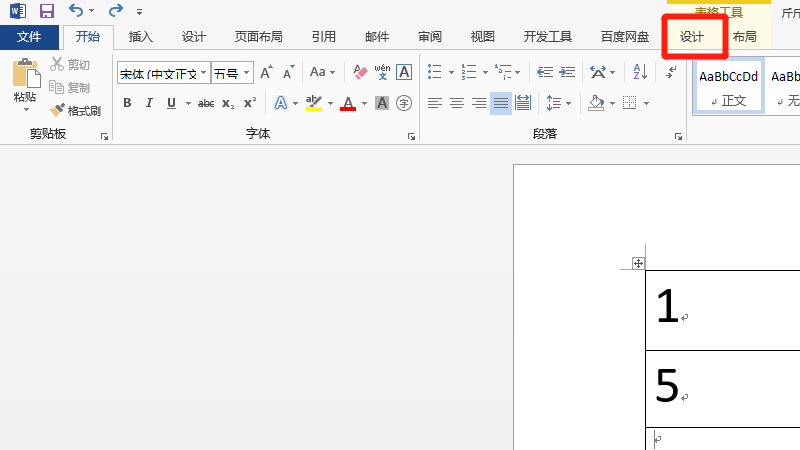Image resolution: width=800 pixels, height=450 pixels.
Task: Click the Phonetic Guide (wén) icon
Action: (382, 72)
